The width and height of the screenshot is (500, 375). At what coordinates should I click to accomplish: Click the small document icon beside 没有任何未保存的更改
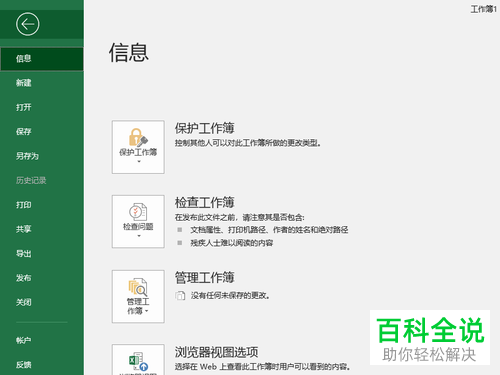pos(180,295)
